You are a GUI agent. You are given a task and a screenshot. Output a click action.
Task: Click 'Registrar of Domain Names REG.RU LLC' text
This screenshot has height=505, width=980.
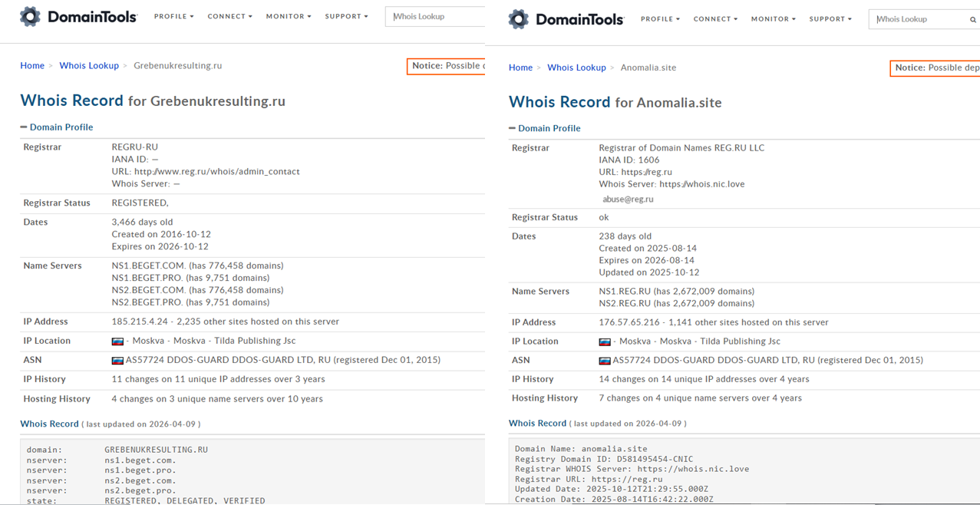pos(681,148)
